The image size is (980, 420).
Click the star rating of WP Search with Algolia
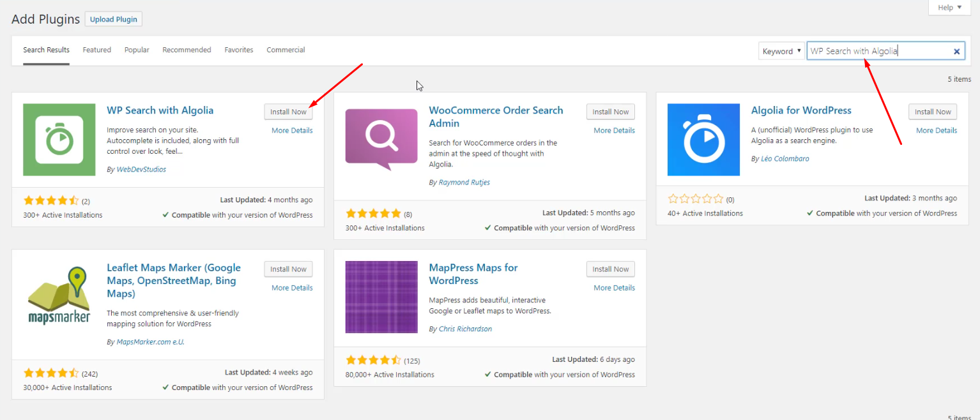pos(51,201)
